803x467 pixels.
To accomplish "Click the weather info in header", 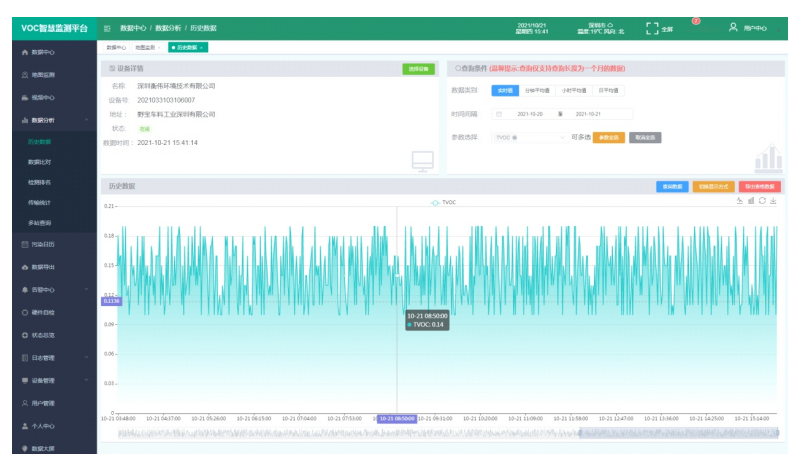I will pyautogui.click(x=601, y=28).
